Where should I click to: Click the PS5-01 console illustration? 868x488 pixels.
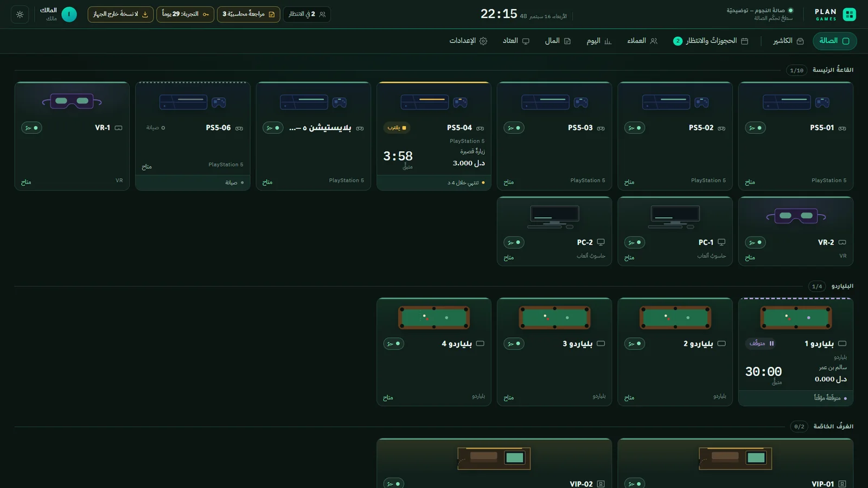point(796,102)
